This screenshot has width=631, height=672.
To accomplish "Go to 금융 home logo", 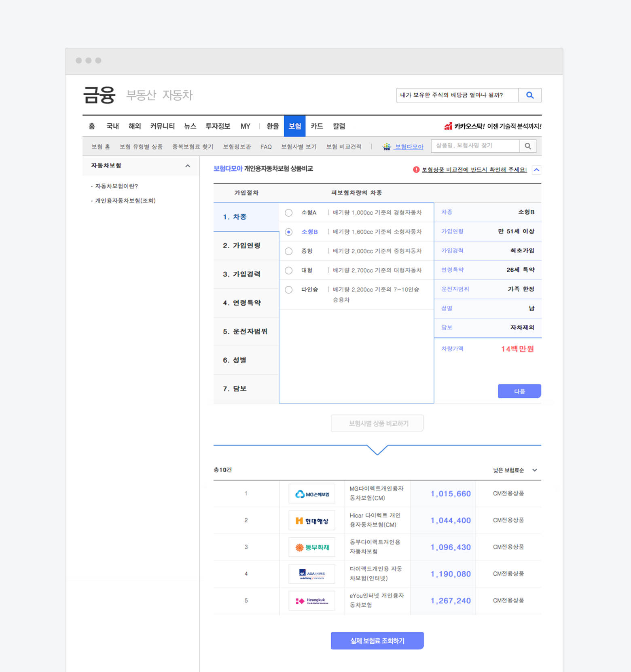I will (x=99, y=95).
